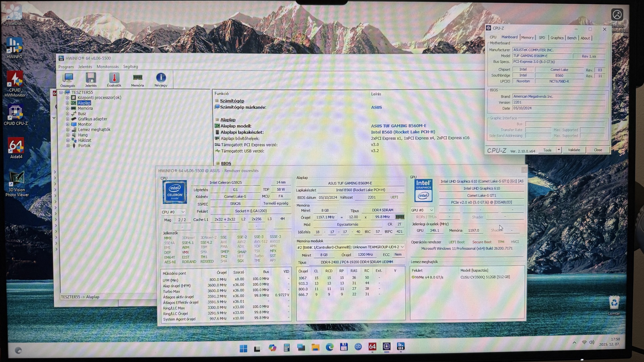644x362 pixels.
Task: Click the Tools button in CPU-Z
Action: pos(547,150)
